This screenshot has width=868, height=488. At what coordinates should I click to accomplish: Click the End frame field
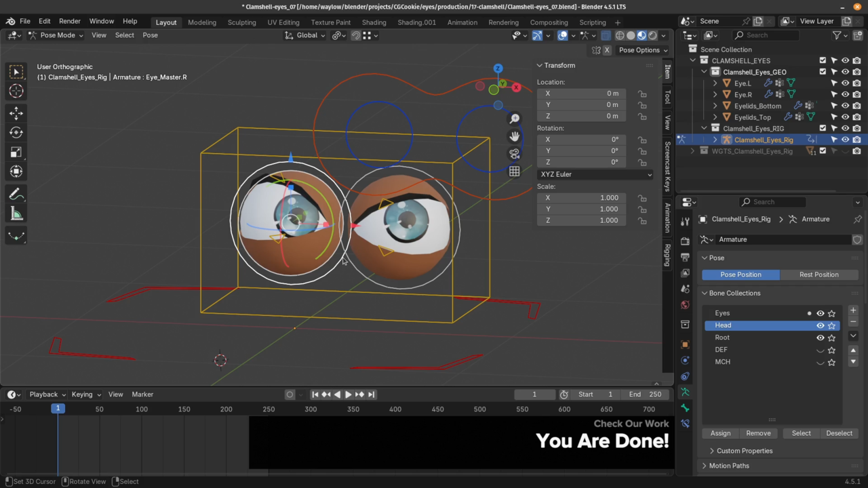[x=645, y=394]
